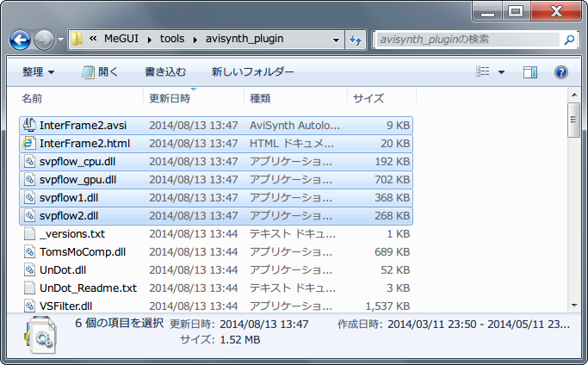This screenshot has width=588, height=365.
Task: Open help with the question mark icon
Action: pyautogui.click(x=561, y=72)
